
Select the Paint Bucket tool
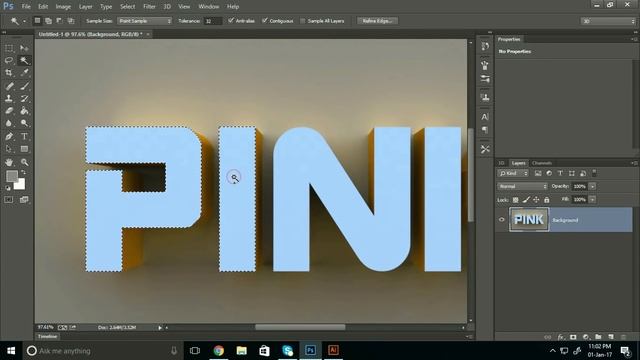(24, 111)
